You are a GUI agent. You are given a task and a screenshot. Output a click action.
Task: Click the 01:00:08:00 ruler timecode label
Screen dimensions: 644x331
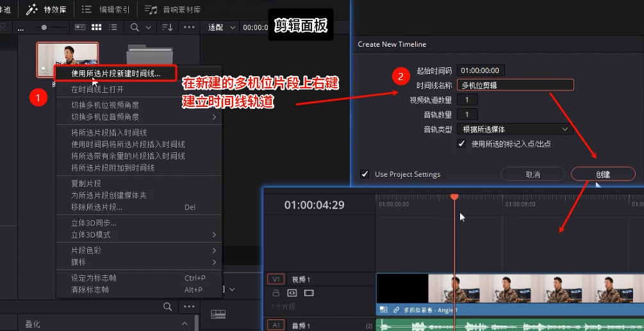(x=520, y=204)
